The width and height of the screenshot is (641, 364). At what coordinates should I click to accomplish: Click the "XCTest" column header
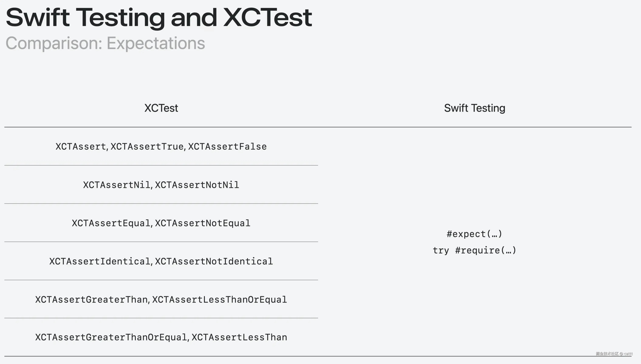[161, 108]
